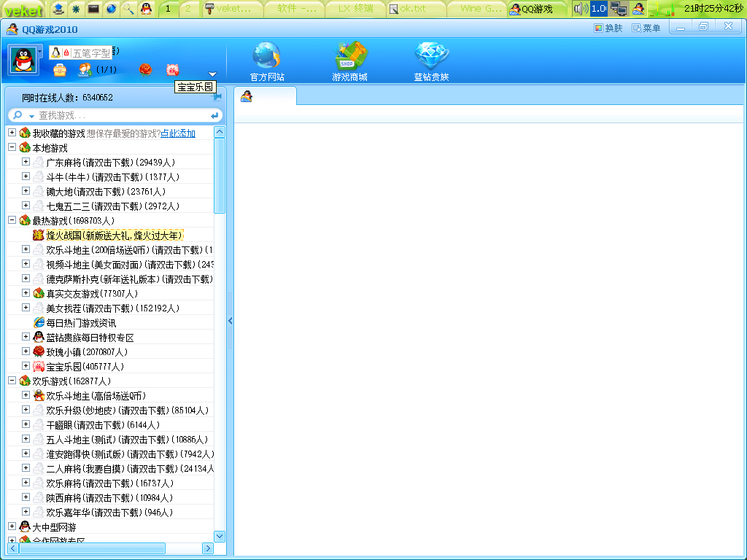This screenshot has width=747, height=560.
Task: Switch to ok.txt taskbar window
Action: [x=416, y=9]
